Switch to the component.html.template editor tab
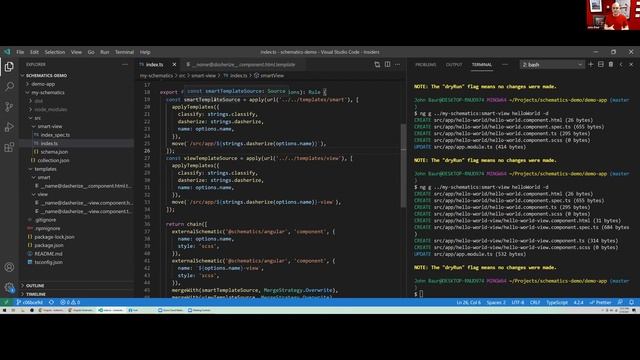Image resolution: width=640 pixels, height=360 pixels. tap(243, 64)
